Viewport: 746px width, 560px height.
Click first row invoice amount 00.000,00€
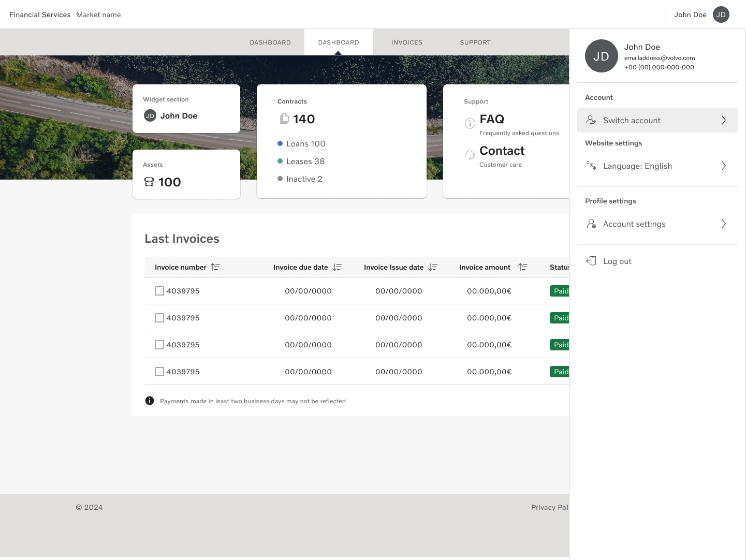tap(489, 291)
